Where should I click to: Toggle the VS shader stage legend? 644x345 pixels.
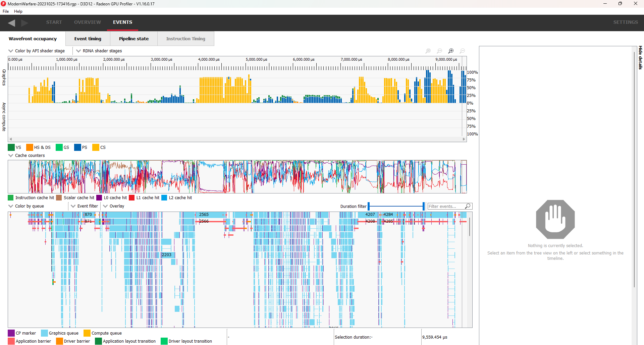tap(11, 148)
